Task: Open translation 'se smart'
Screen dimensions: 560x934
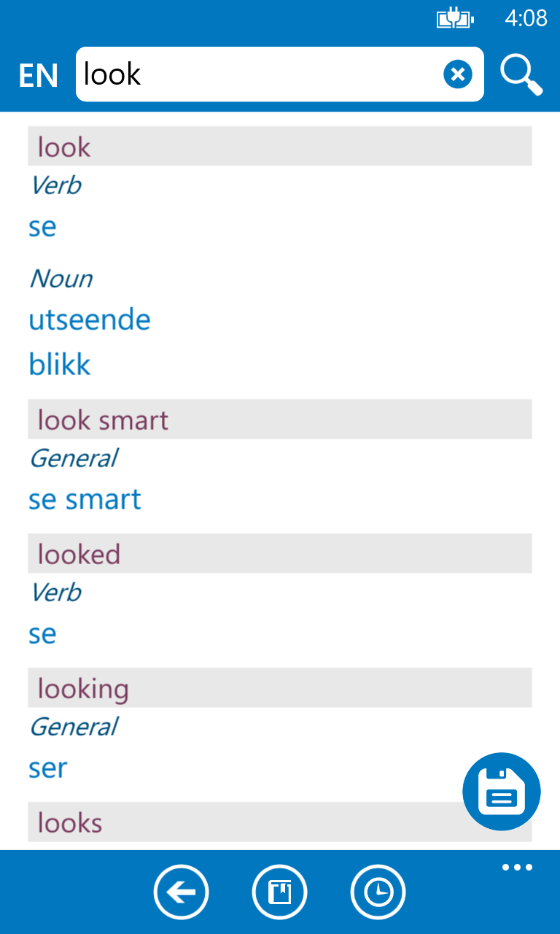Action: [x=85, y=499]
